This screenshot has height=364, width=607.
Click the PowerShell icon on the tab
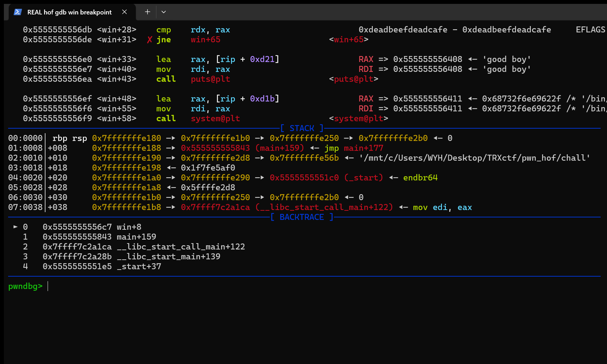click(18, 12)
